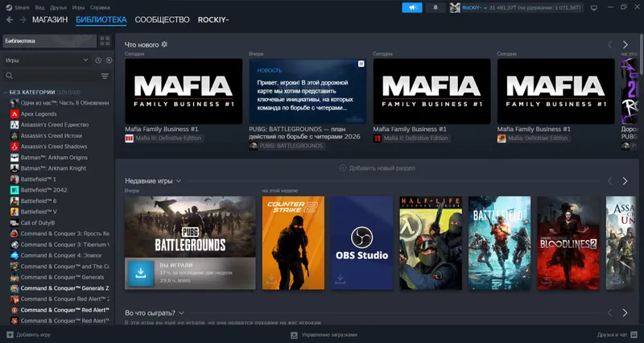Open What's New settings gear

click(x=164, y=44)
